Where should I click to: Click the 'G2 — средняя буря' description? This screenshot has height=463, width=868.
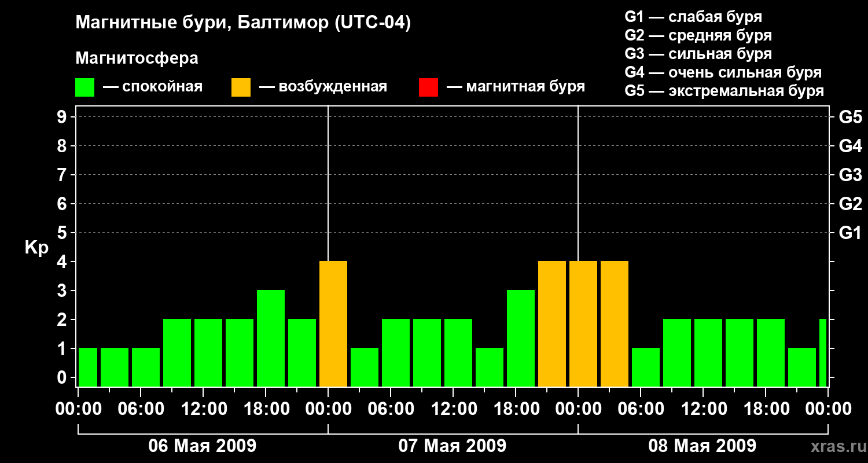point(698,35)
